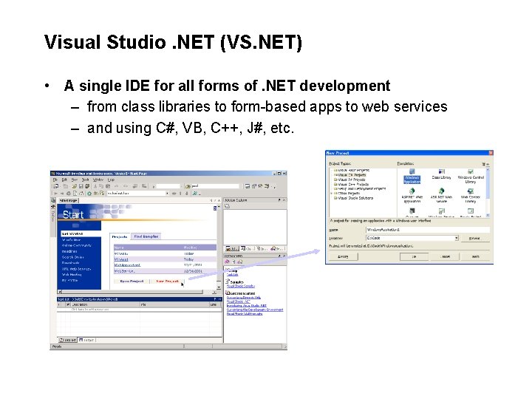Click More button in New Project dialog
532x399 pixels.
pyautogui.click(x=344, y=256)
